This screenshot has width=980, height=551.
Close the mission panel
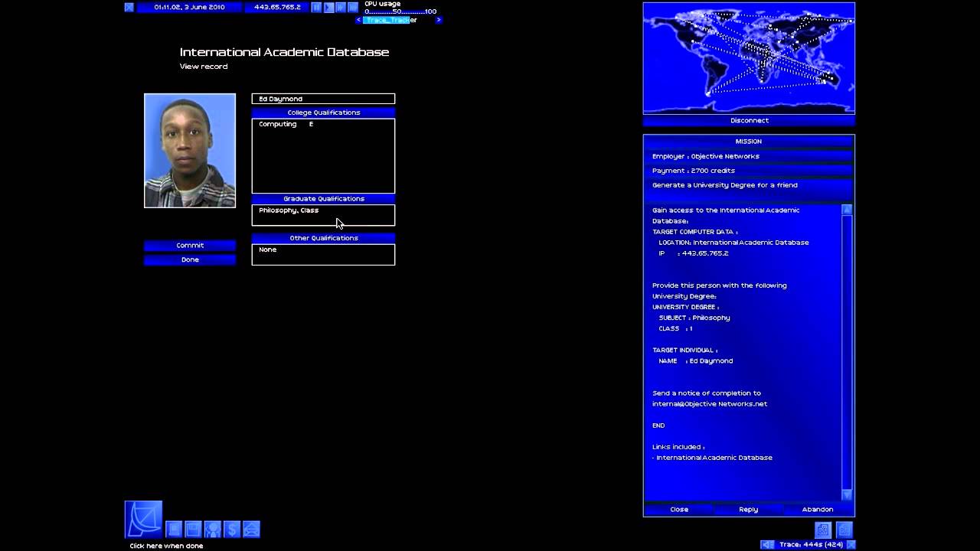(679, 510)
